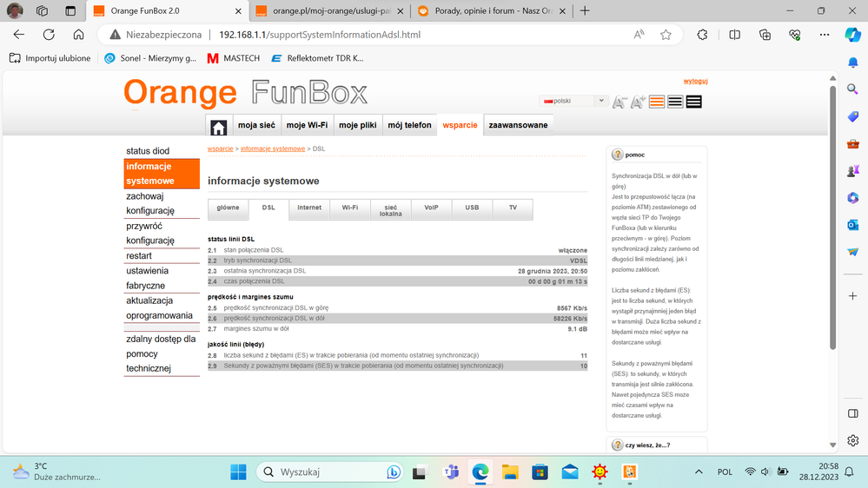Image resolution: width=868 pixels, height=488 pixels.
Task: Select the orange color theme button
Action: point(657,102)
